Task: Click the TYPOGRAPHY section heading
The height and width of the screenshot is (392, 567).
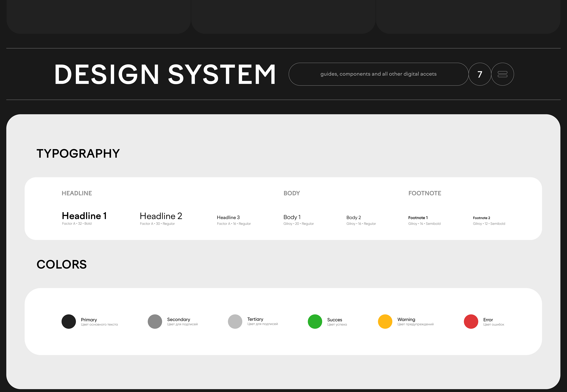Action: tap(78, 153)
